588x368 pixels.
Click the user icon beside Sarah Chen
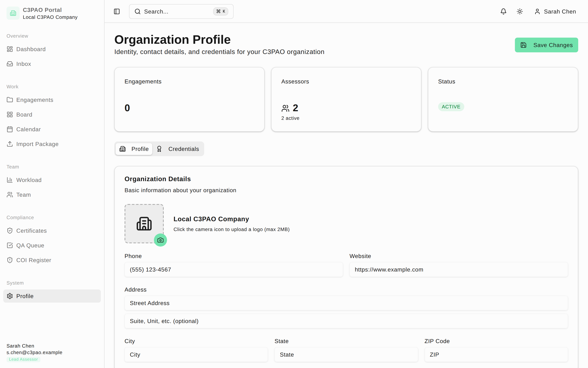(537, 11)
